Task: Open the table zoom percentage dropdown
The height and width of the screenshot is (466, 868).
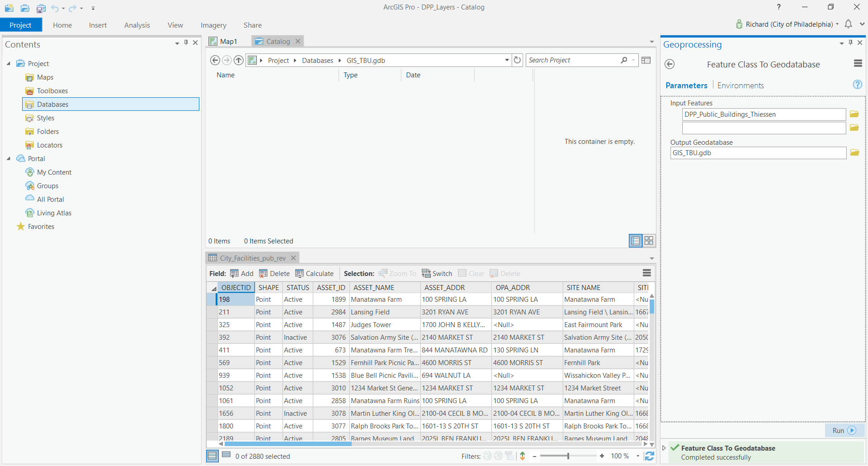Action: tap(638, 456)
